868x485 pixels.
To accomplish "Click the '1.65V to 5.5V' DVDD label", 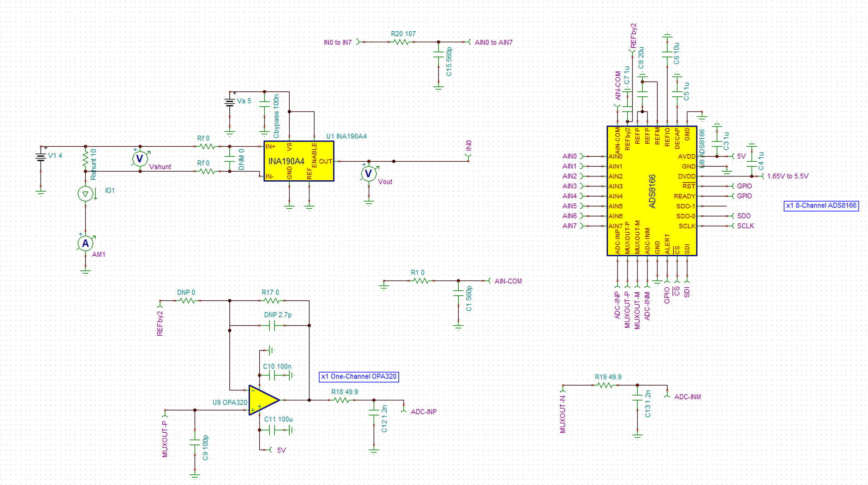I will click(x=788, y=176).
